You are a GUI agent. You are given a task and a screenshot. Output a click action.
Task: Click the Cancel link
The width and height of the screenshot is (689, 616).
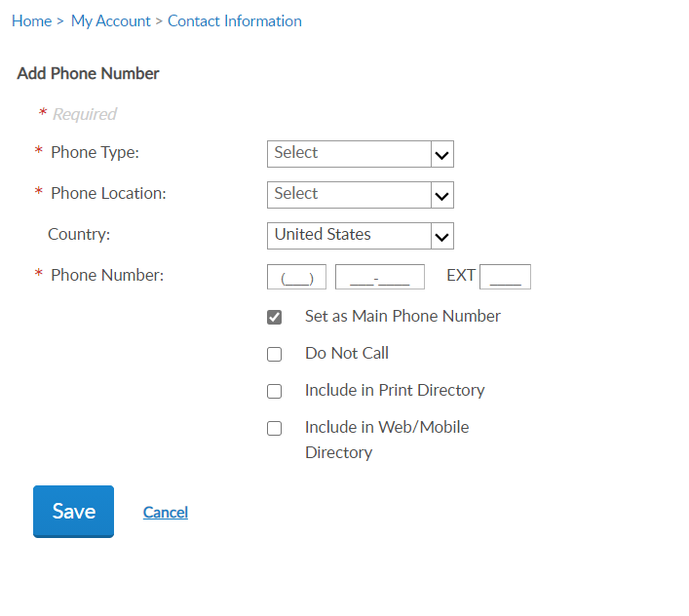(x=166, y=513)
